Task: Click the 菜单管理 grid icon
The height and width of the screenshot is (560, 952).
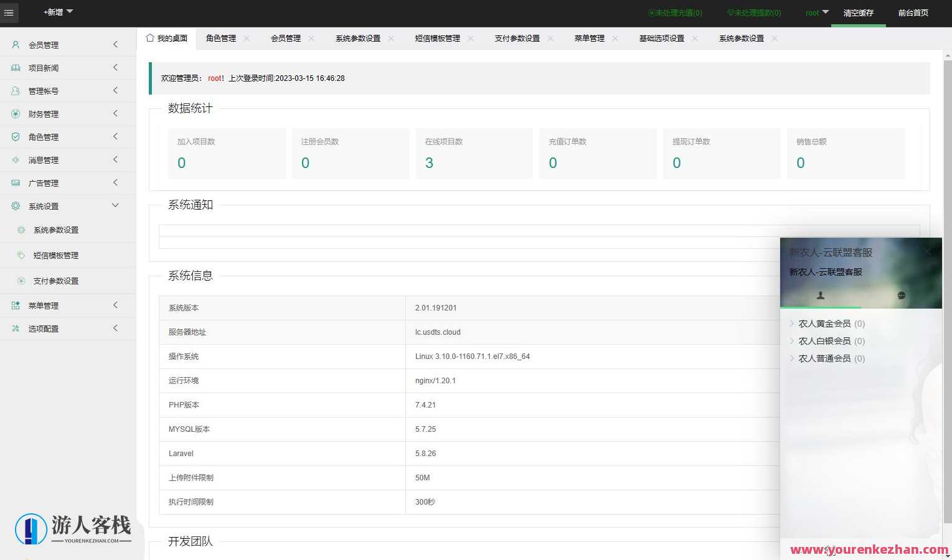Action: [16, 306]
